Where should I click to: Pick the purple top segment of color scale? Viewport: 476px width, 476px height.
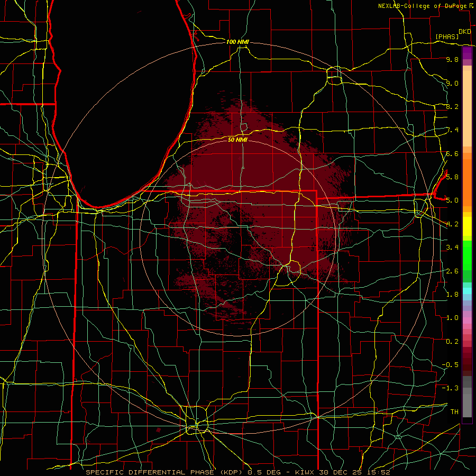click(467, 53)
